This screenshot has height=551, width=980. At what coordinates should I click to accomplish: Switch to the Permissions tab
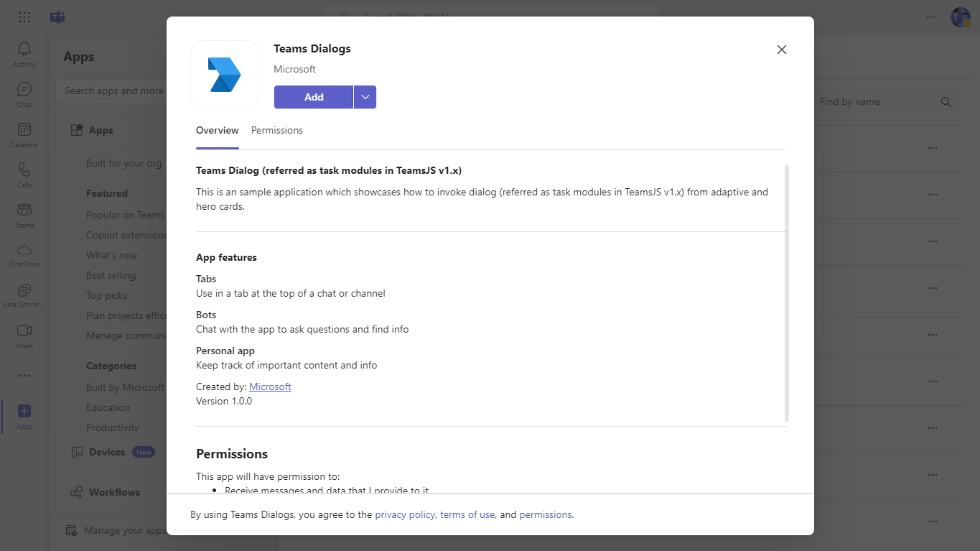[277, 130]
